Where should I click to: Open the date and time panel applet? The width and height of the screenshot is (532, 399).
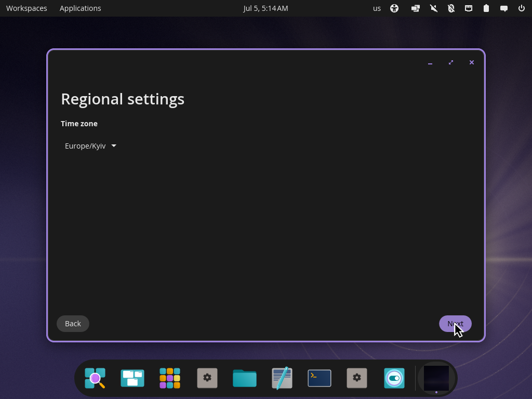tap(265, 8)
